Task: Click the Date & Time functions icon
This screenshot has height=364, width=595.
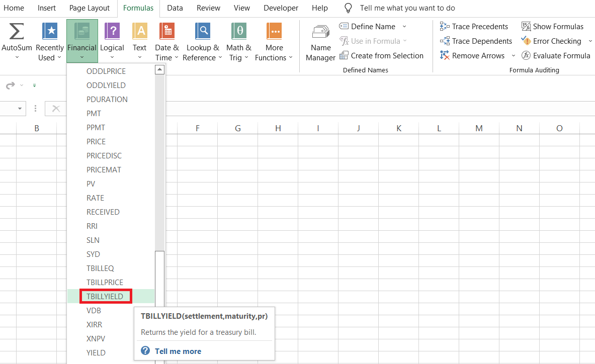Action: tap(166, 32)
